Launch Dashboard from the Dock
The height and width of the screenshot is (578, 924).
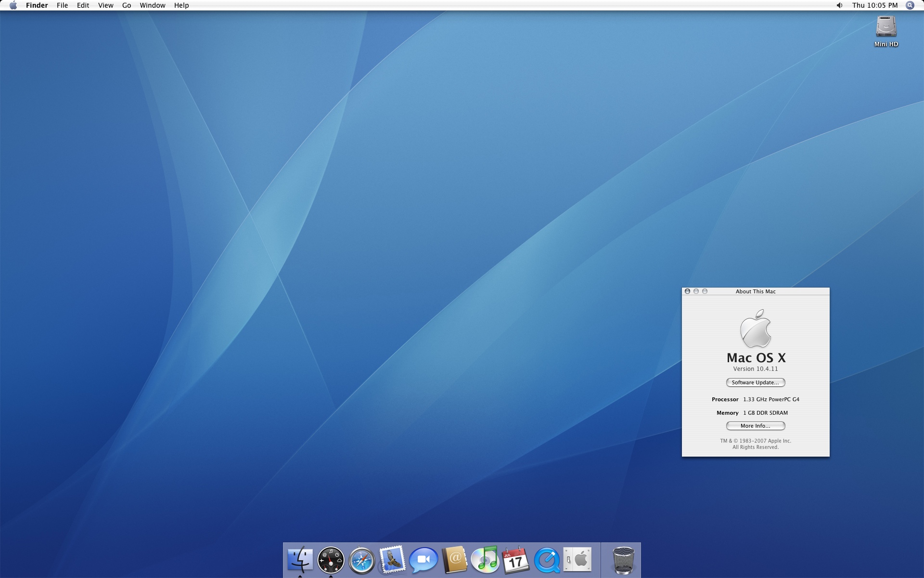[x=331, y=560]
